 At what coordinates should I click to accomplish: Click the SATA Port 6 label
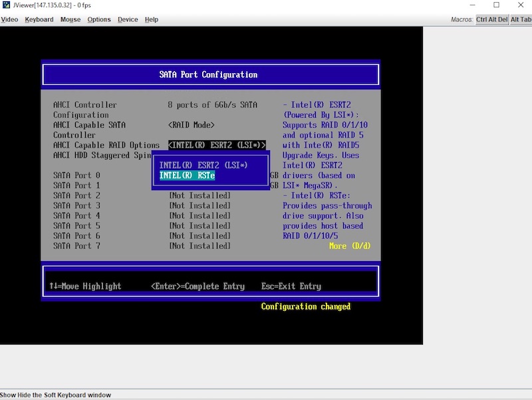click(x=76, y=236)
